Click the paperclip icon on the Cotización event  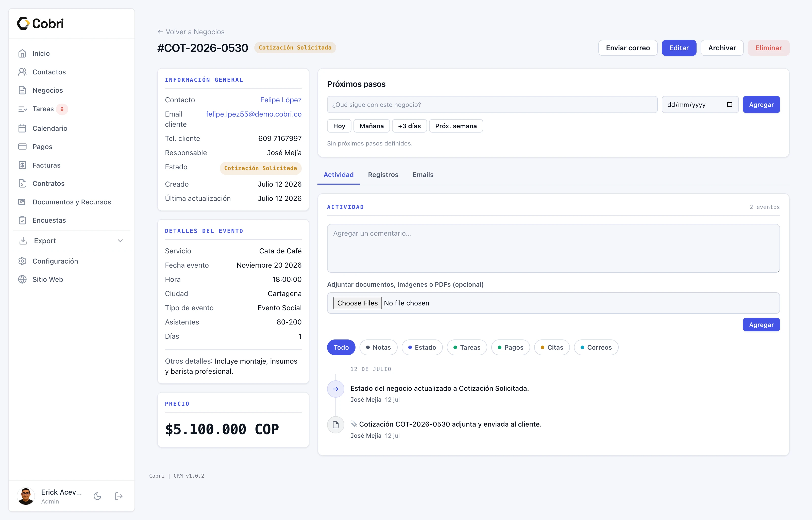[353, 424]
